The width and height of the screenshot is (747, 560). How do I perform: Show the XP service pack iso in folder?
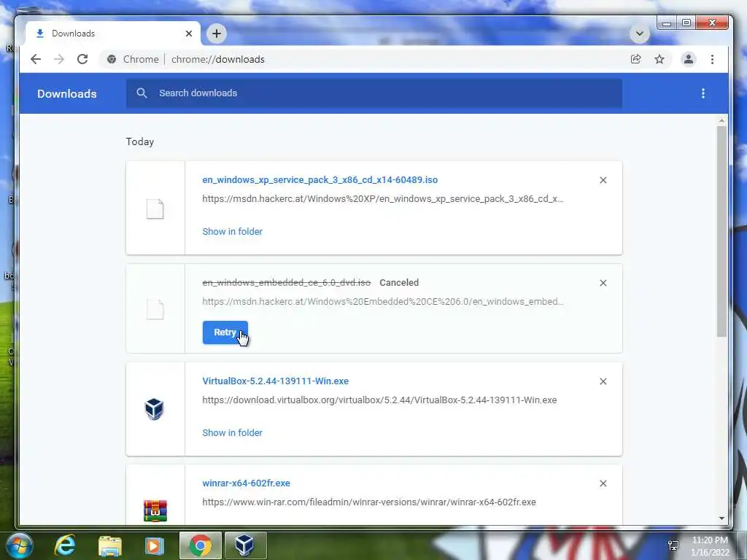(233, 231)
